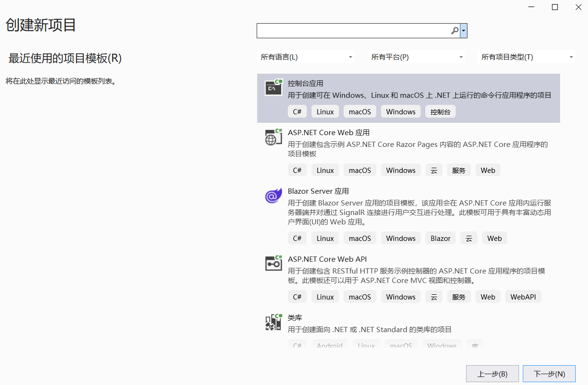
Task: Click the 下一步(N) next button
Action: point(549,374)
